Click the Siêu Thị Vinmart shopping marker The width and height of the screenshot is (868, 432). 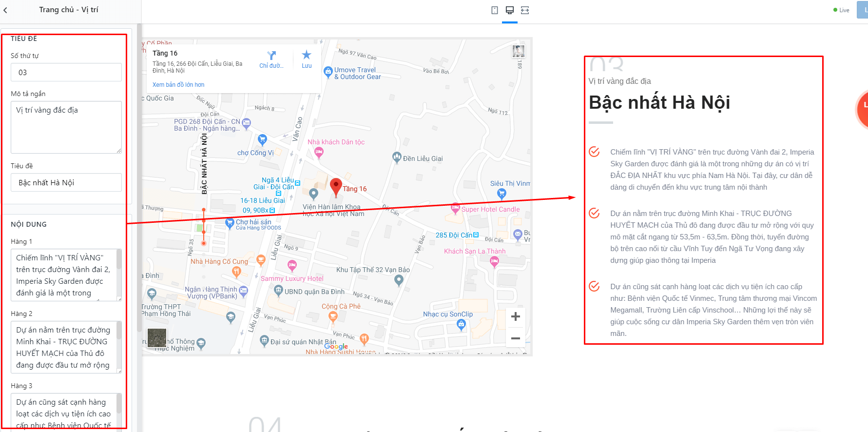coord(502,193)
